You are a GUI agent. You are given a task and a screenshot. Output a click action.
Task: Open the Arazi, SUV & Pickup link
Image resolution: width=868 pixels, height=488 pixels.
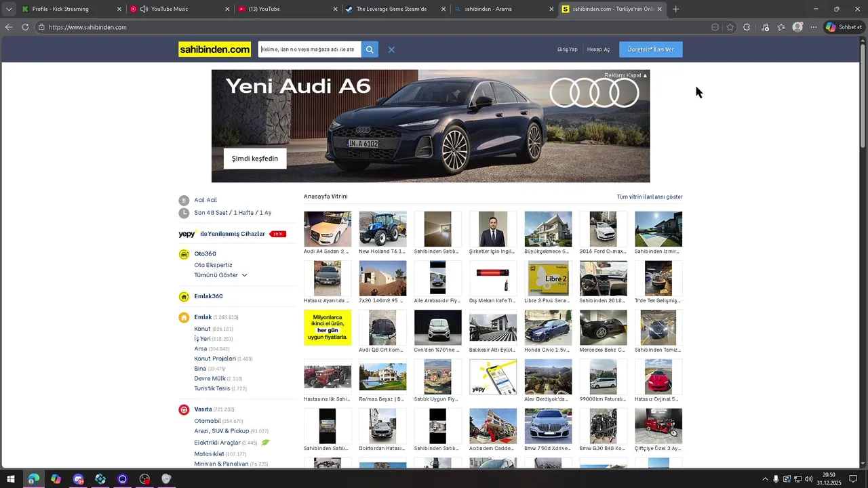point(221,431)
